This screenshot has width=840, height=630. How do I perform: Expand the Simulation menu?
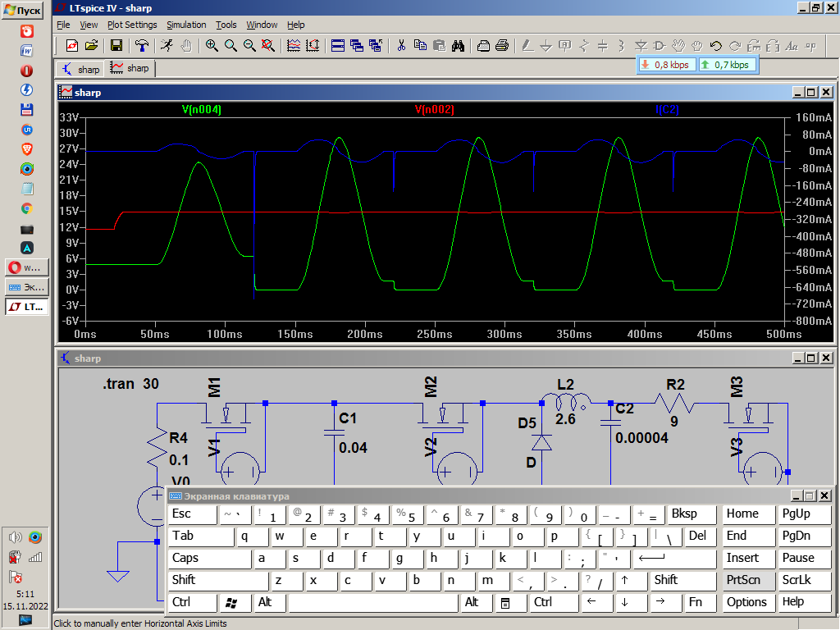186,25
